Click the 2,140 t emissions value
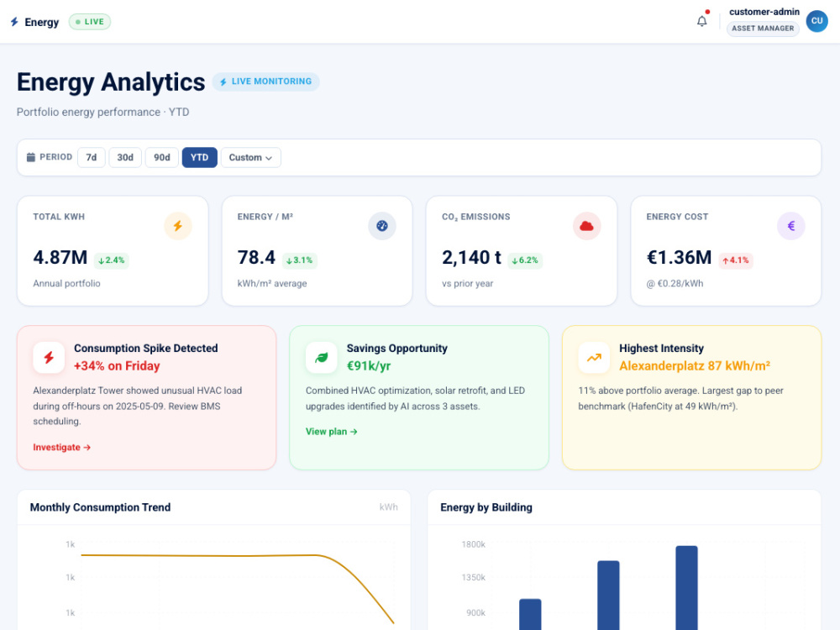 [471, 258]
